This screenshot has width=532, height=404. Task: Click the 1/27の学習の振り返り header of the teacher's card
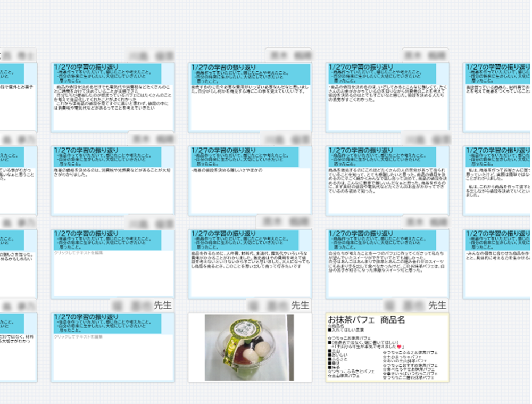click(x=86, y=317)
